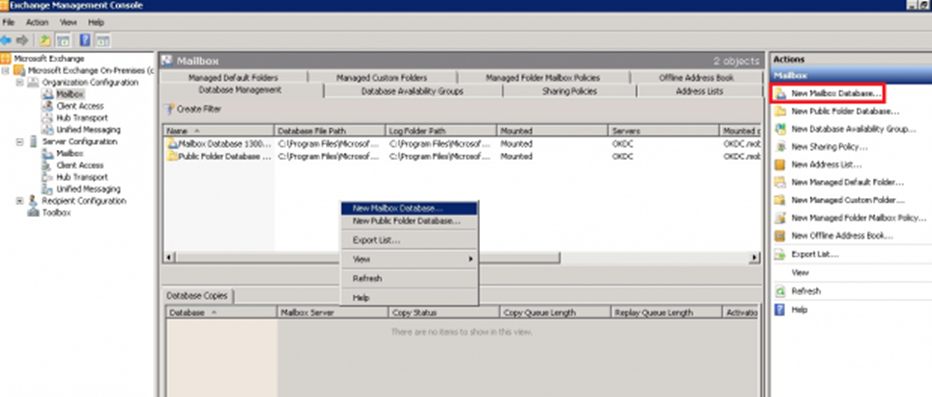Sort by the Name column header
Screen dimensions: 932x397
pyautogui.click(x=219, y=131)
